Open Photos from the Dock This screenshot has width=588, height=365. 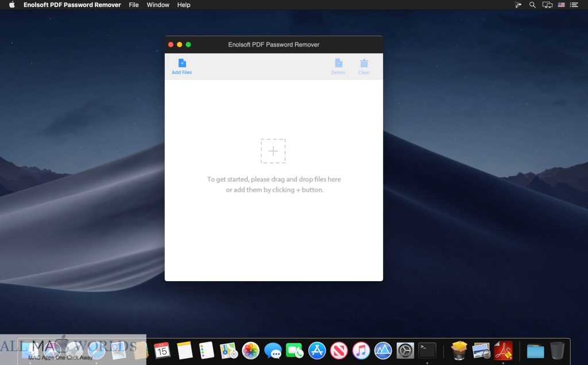(x=251, y=351)
